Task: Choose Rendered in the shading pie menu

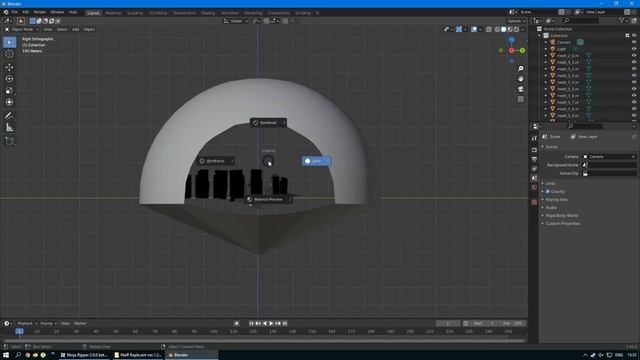Action: click(268, 122)
